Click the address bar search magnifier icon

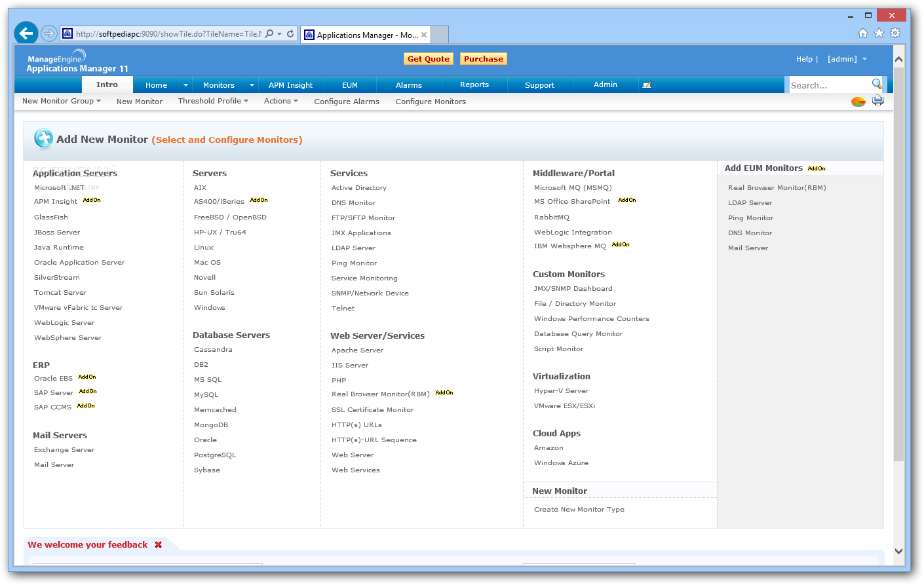[x=269, y=33]
